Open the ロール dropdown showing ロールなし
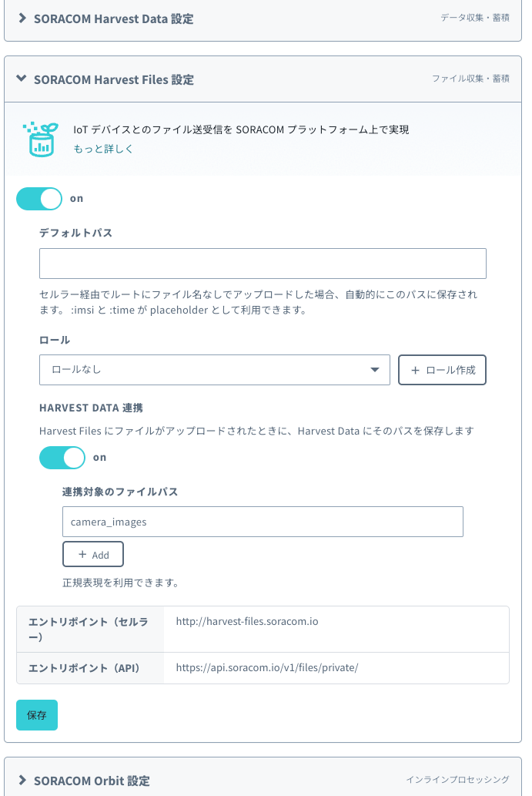Viewport: 532px width, 796px height. click(x=215, y=370)
